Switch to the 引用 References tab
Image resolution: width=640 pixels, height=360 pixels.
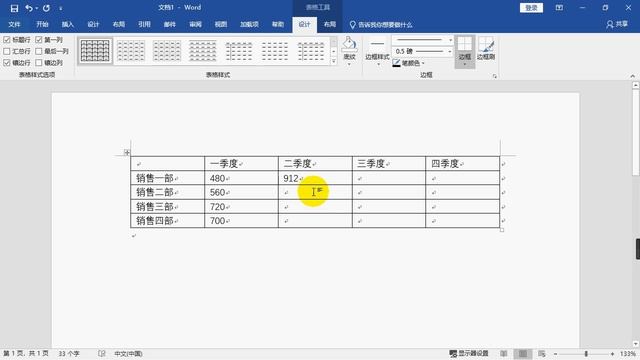tap(144, 24)
